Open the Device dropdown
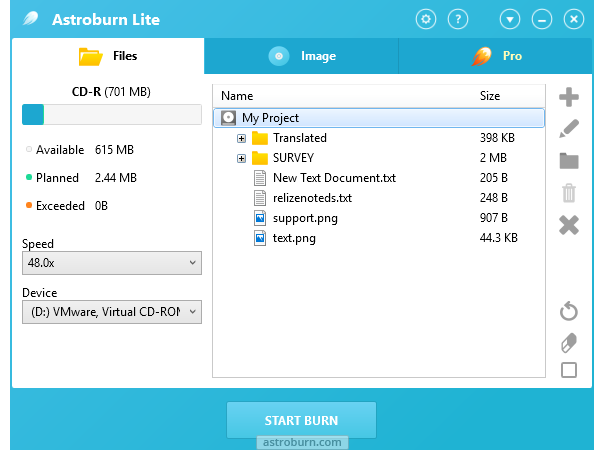This screenshot has height=450, width=604. pos(112,312)
